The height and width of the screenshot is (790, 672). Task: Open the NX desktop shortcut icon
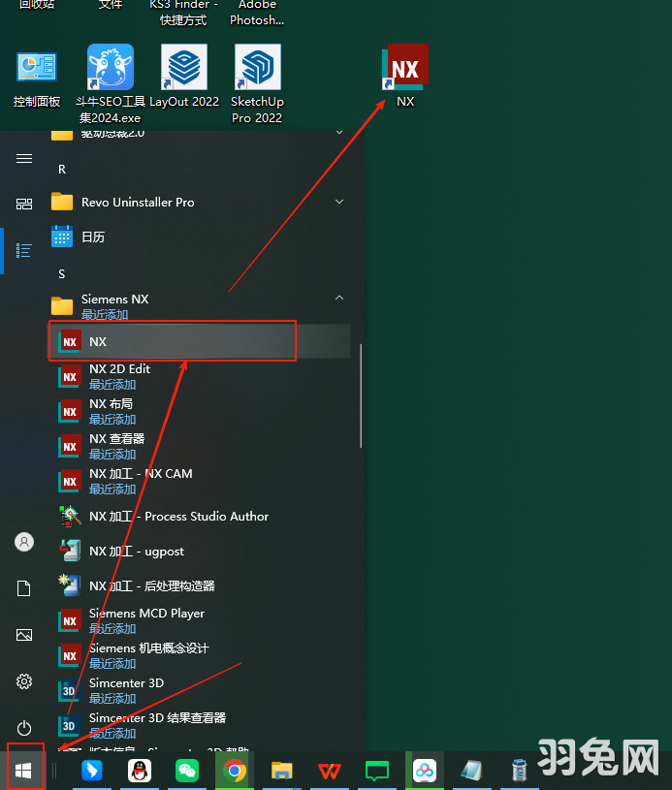(x=405, y=70)
